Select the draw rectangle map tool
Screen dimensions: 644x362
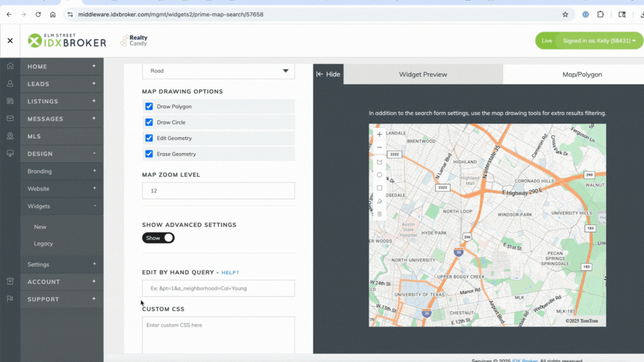[x=380, y=188]
